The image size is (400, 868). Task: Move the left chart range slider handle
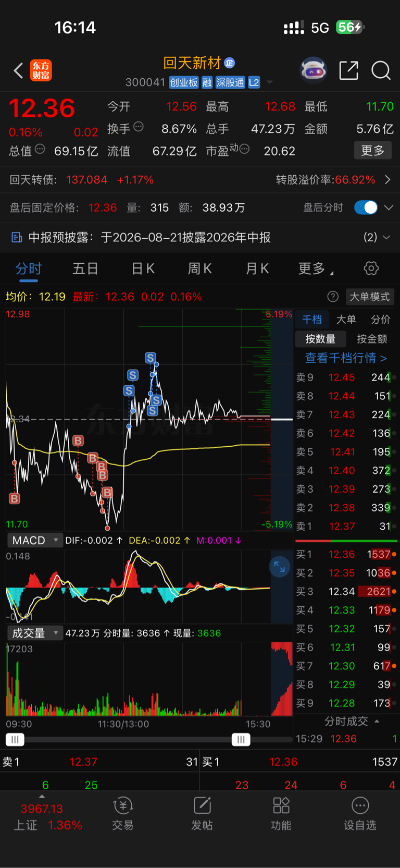(x=15, y=739)
